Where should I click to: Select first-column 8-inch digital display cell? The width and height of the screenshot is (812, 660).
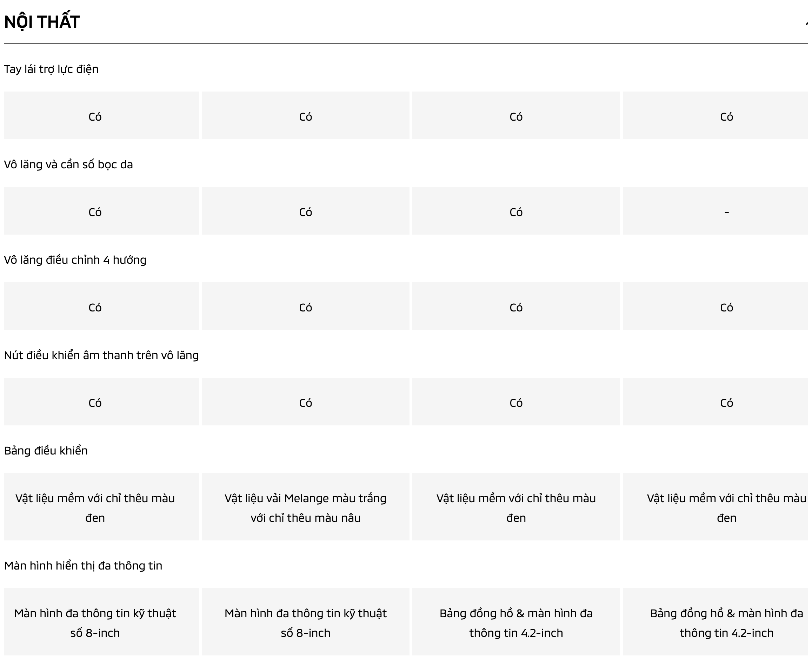pos(95,623)
